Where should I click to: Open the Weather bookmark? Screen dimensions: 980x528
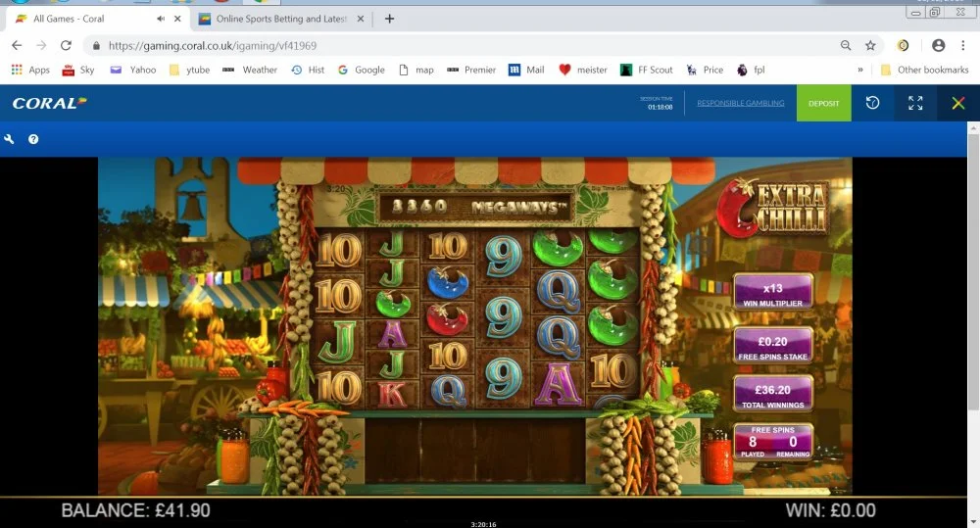click(250, 70)
